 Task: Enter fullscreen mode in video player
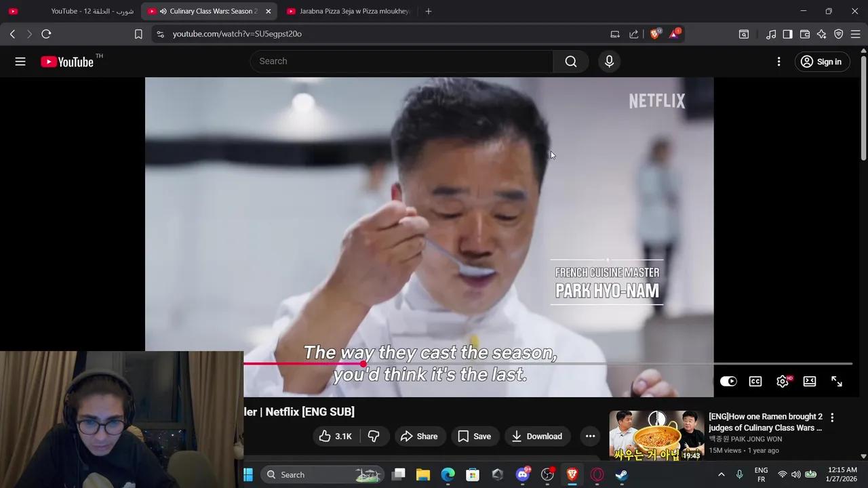tap(837, 382)
